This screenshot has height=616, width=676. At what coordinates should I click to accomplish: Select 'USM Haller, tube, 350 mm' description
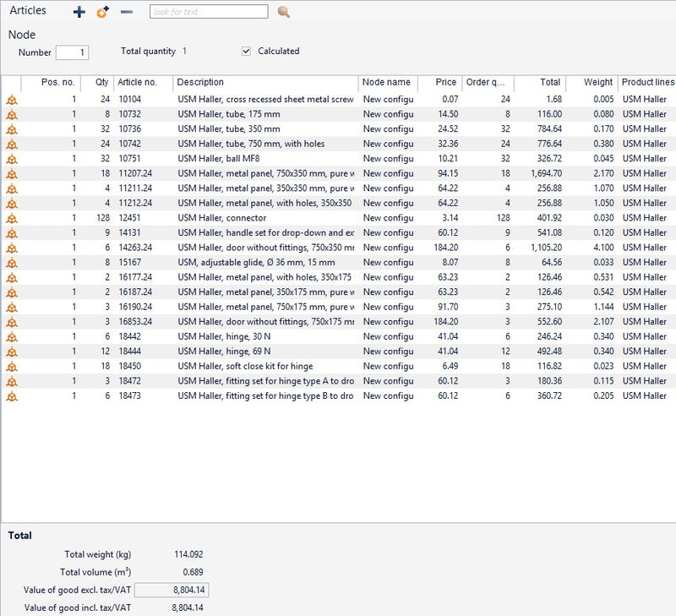[228, 129]
